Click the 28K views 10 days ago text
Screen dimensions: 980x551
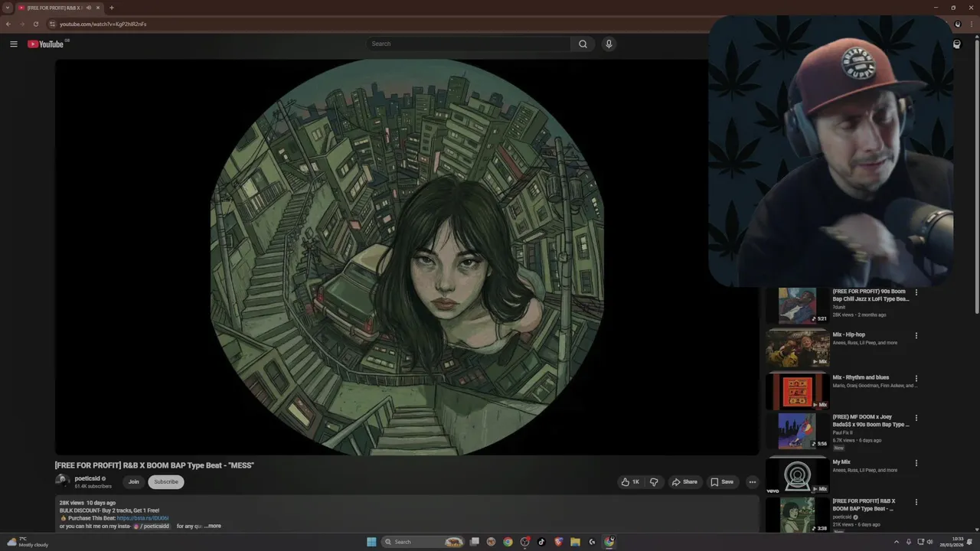point(87,503)
